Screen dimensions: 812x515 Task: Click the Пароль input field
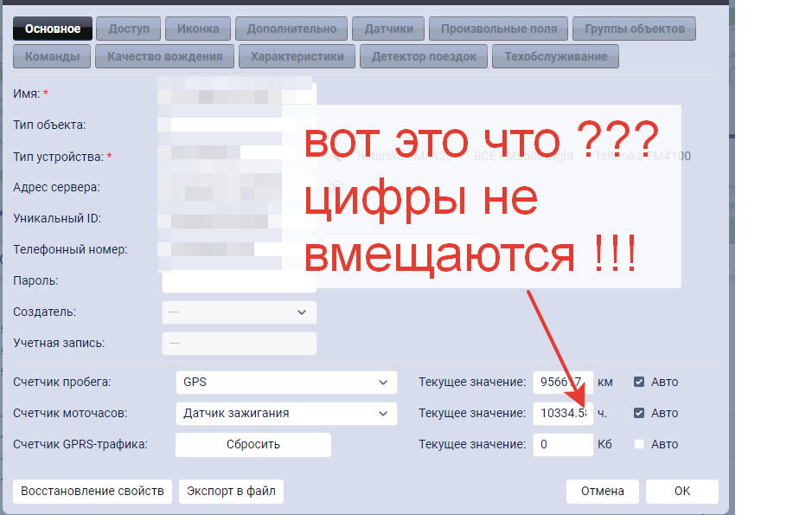pyautogui.click(x=240, y=281)
